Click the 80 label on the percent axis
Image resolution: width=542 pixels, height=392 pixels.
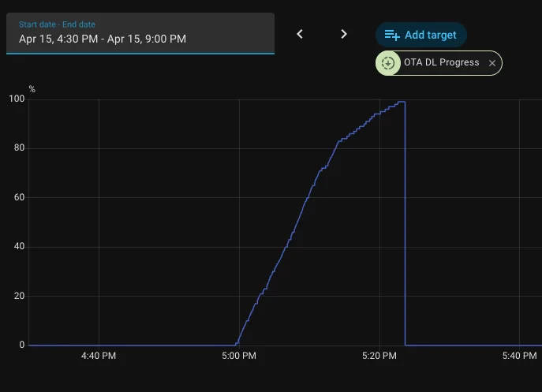point(20,148)
